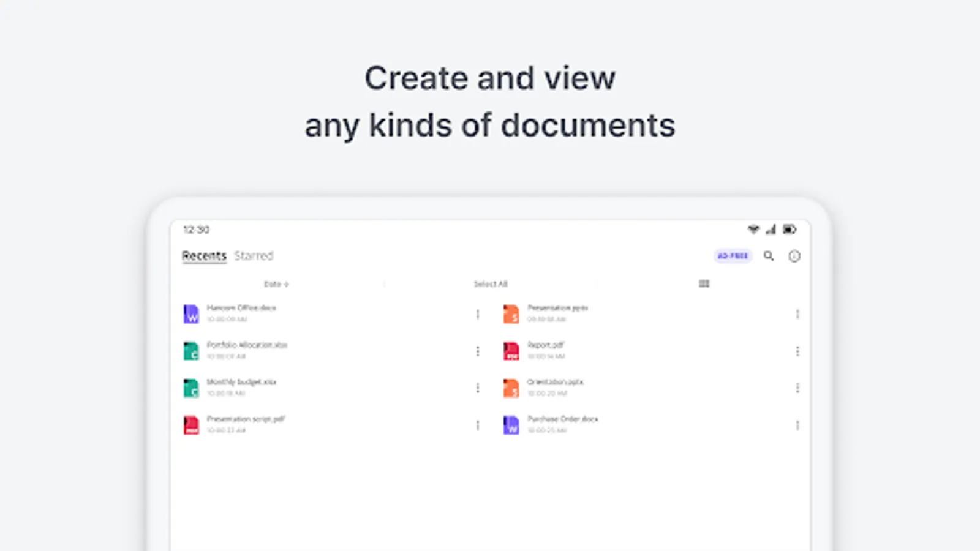980x551 pixels.
Task: Tap the search icon in the top bar
Action: [769, 256]
